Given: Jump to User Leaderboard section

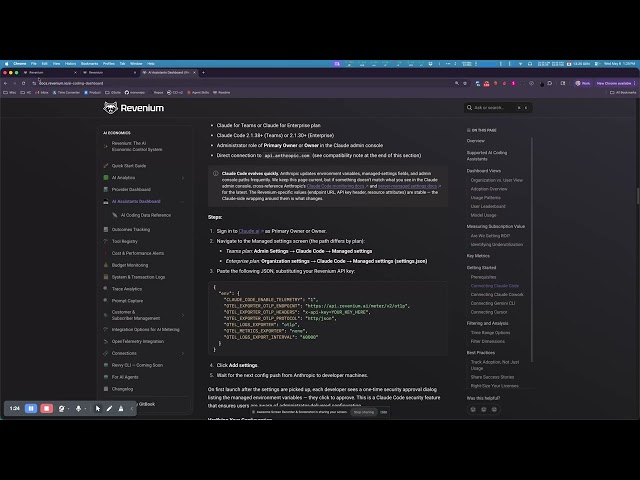Looking at the screenshot, I should (488, 206).
